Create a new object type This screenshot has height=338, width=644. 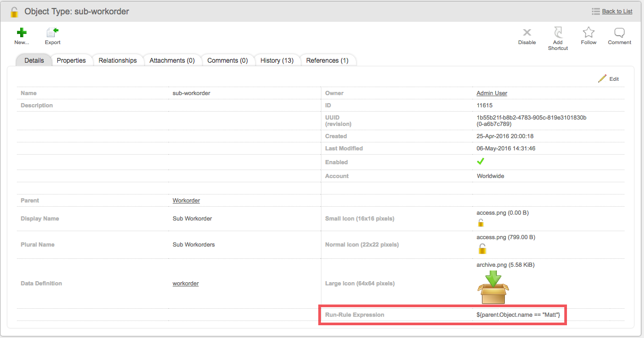click(x=21, y=36)
